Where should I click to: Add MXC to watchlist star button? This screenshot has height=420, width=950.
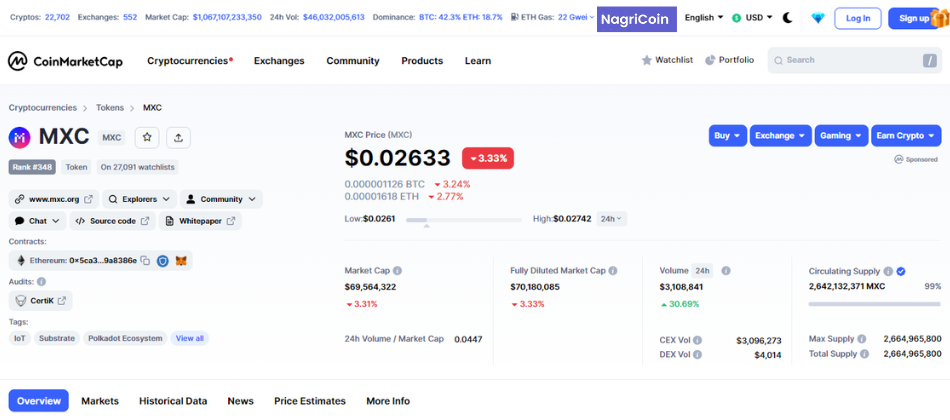coord(147,138)
